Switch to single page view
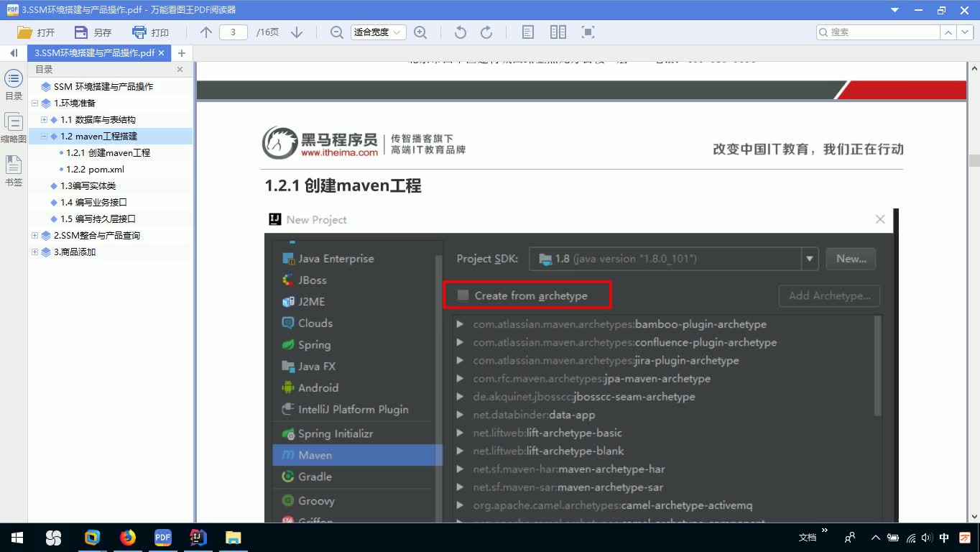Viewport: 980px width, 552px height. [x=528, y=32]
